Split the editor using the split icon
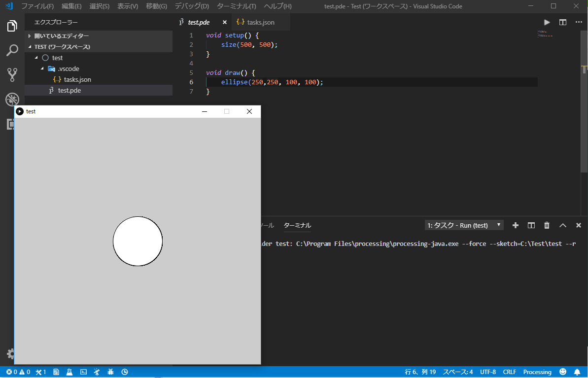The image size is (588, 378). tap(562, 22)
